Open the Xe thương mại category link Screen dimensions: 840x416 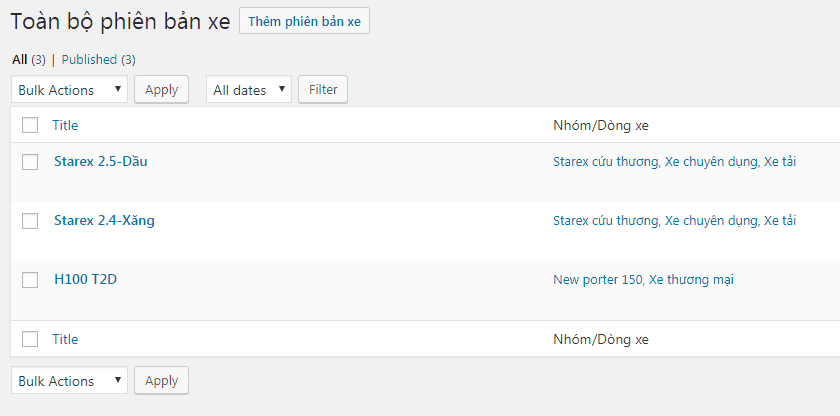point(691,280)
